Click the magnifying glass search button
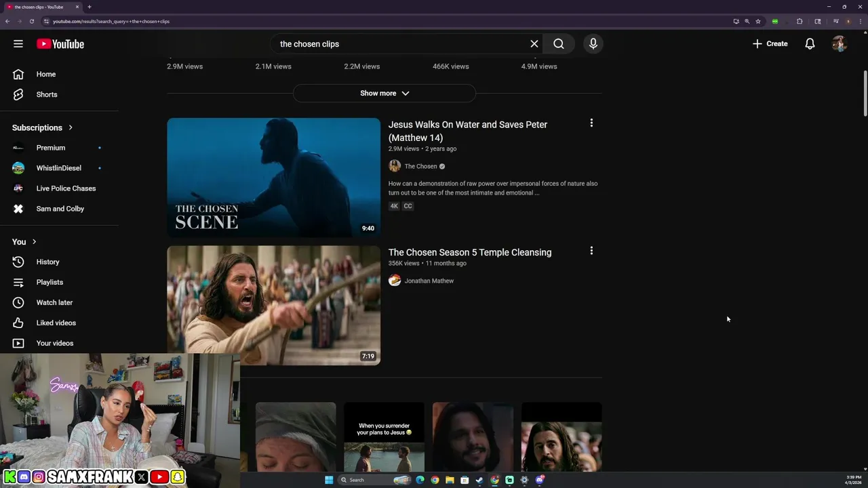Viewport: 868px width, 488px height. (559, 44)
